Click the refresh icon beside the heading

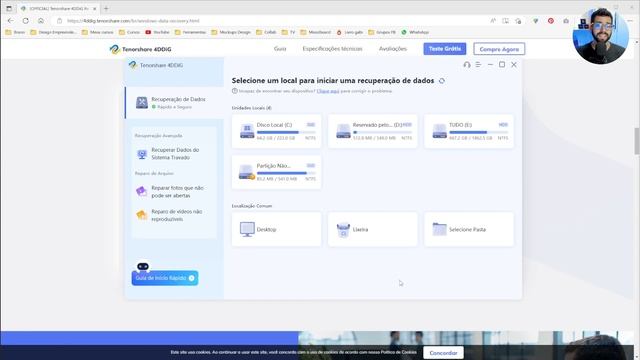click(442, 81)
